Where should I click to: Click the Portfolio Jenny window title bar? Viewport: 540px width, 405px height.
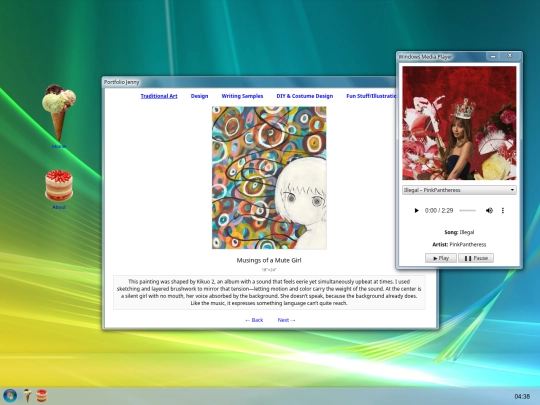point(249,82)
